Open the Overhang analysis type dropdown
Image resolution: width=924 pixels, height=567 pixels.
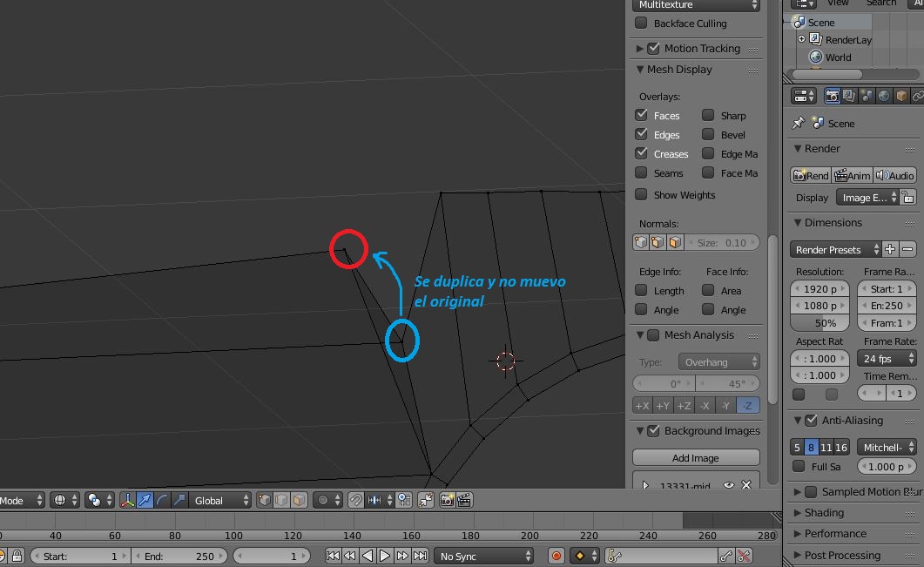coord(719,362)
